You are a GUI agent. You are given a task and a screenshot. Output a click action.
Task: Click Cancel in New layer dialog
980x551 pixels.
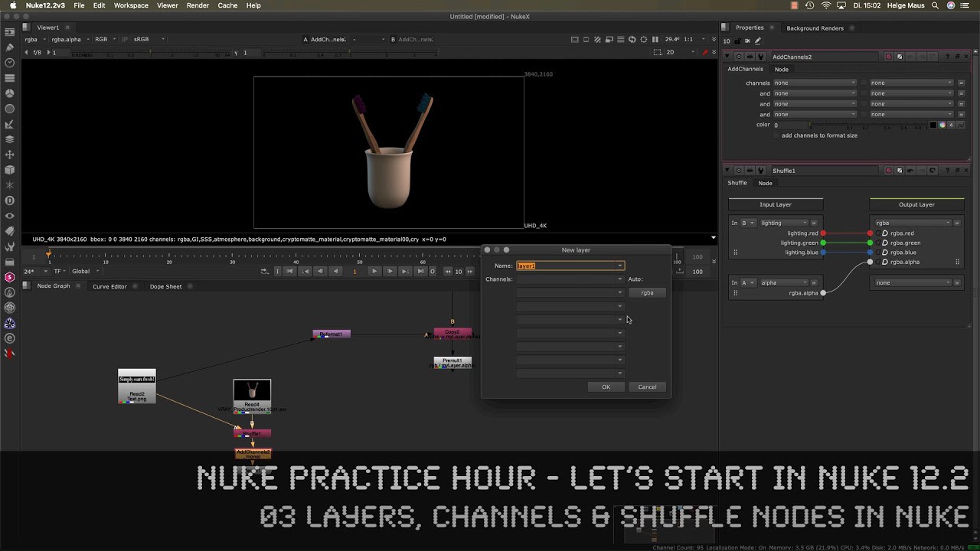pos(647,386)
